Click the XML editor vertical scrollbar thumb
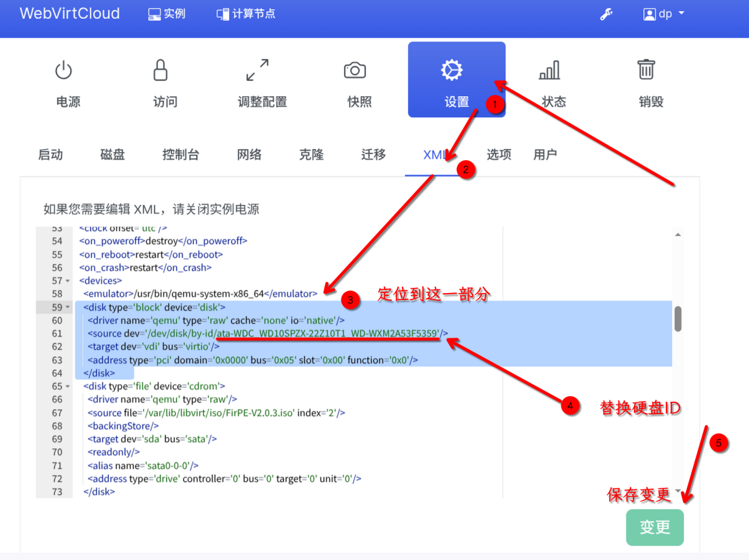The width and height of the screenshot is (749, 560). (678, 318)
